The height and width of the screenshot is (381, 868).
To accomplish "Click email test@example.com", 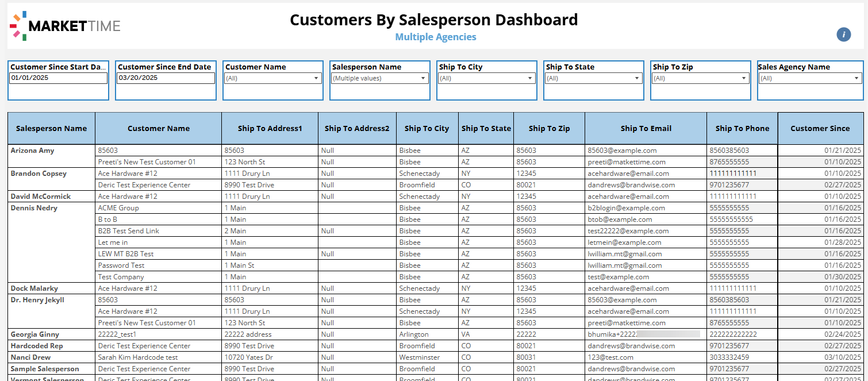I will 619,277.
